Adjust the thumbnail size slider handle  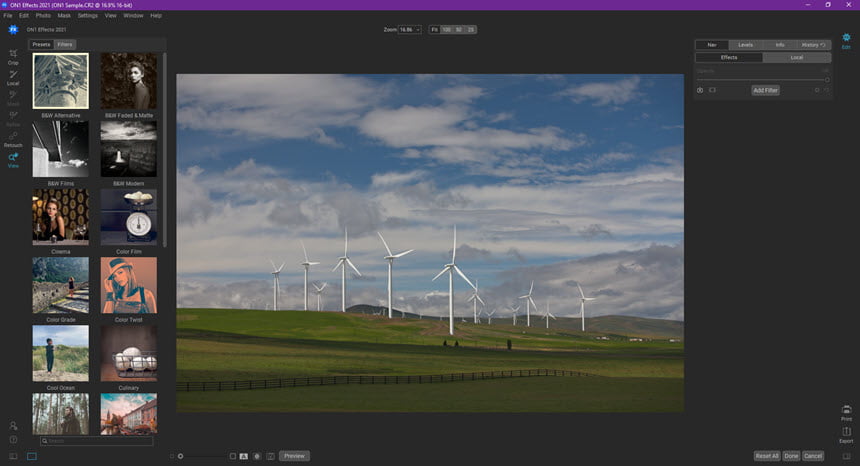[180, 456]
